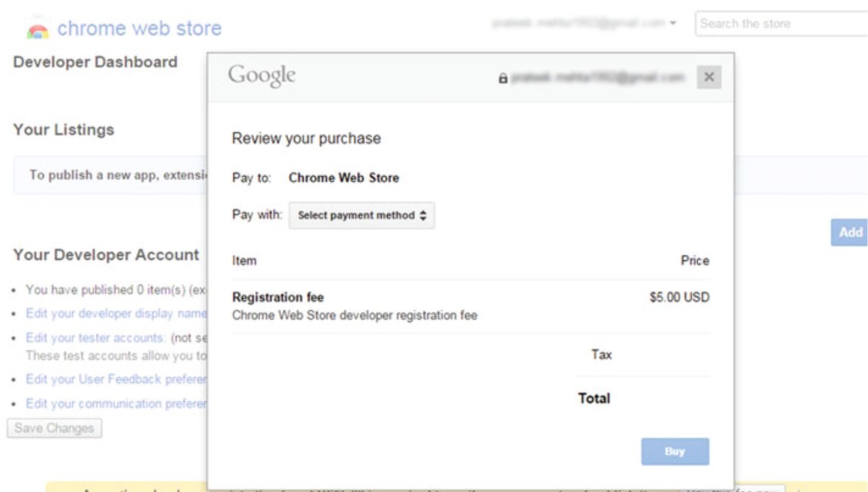The image size is (868, 492).
Task: Open the Select payment method dropdown
Action: [x=361, y=215]
